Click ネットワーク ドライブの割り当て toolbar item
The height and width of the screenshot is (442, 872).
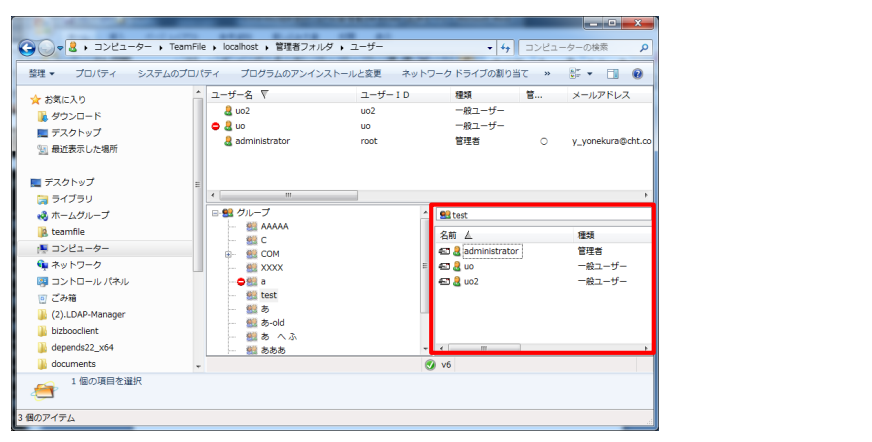[x=464, y=74]
